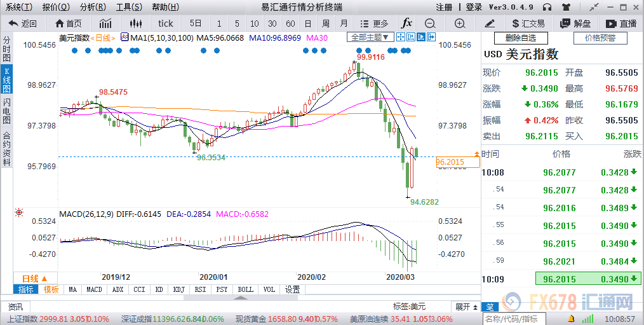This screenshot has width=644, height=325.
Task: Toggle the MA indicator checkbox icon
Action: (123, 38)
